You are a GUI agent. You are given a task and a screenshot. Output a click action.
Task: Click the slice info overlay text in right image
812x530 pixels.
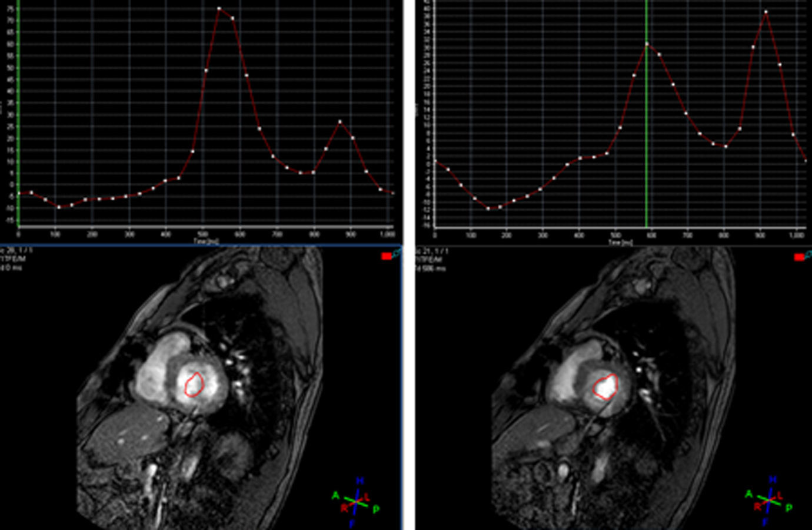coord(430,260)
